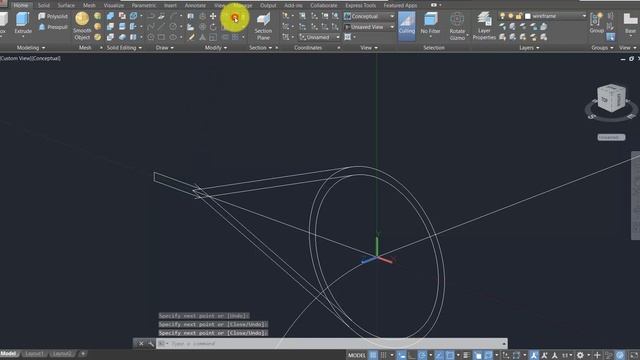Open the Section Plane tool
The image size is (640, 360).
pyautogui.click(x=263, y=26)
